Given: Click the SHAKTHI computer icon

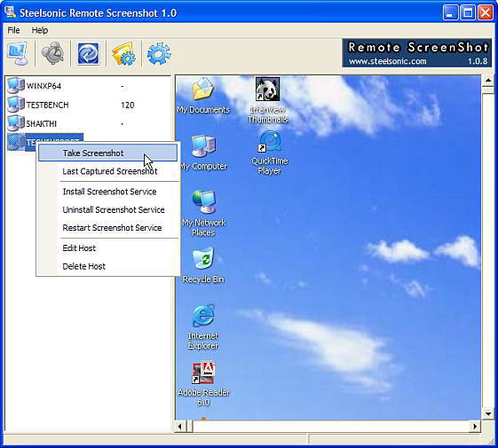Looking at the screenshot, I should tap(16, 123).
